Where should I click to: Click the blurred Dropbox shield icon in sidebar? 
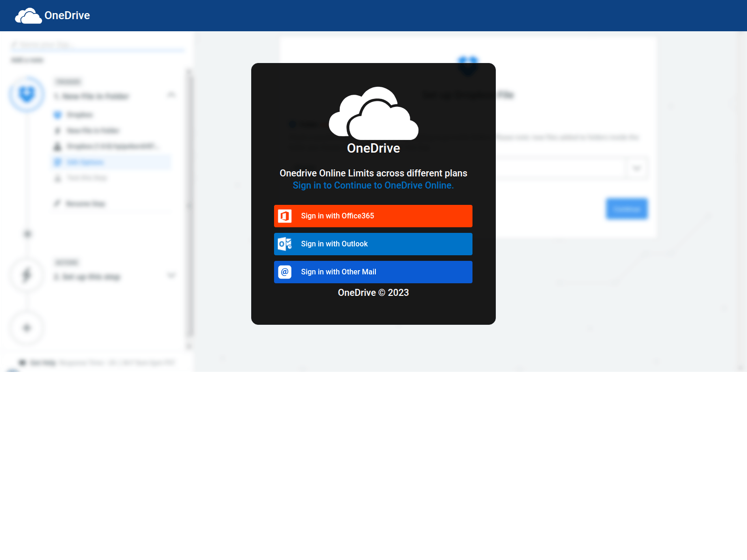click(x=27, y=95)
